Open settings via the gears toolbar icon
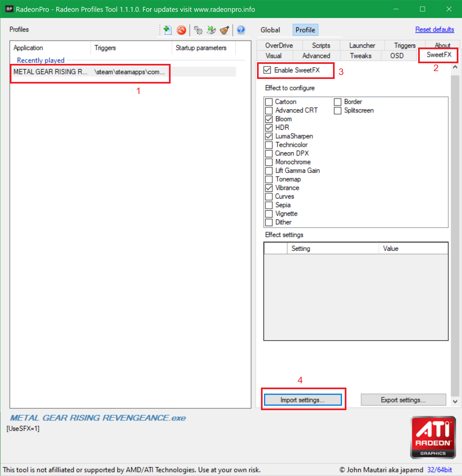462x476 pixels. [198, 30]
